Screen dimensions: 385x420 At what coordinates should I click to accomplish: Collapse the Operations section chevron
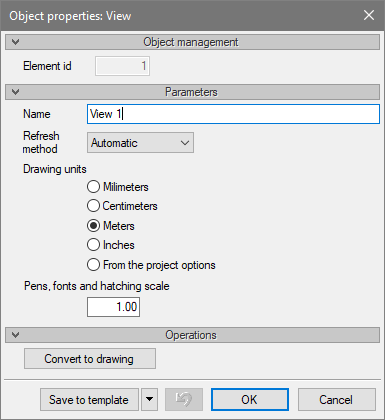15,335
